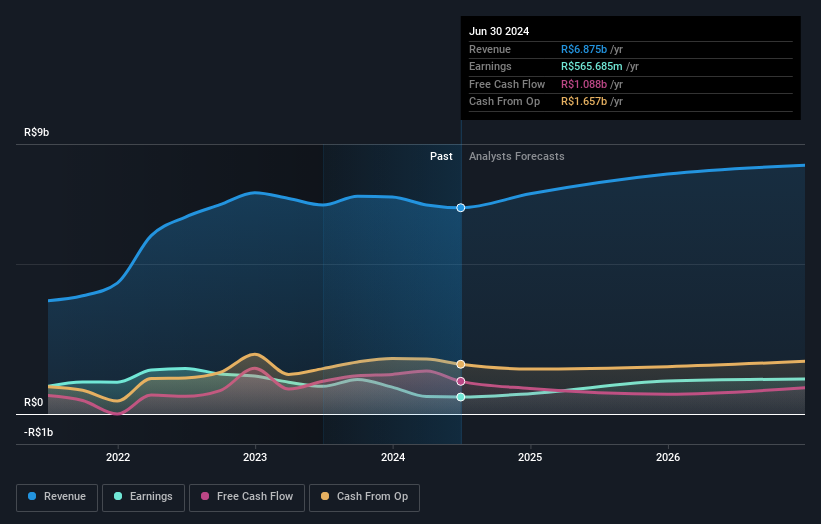Click the Cash From Op label in tooltip
The image size is (821, 524).
[504, 102]
